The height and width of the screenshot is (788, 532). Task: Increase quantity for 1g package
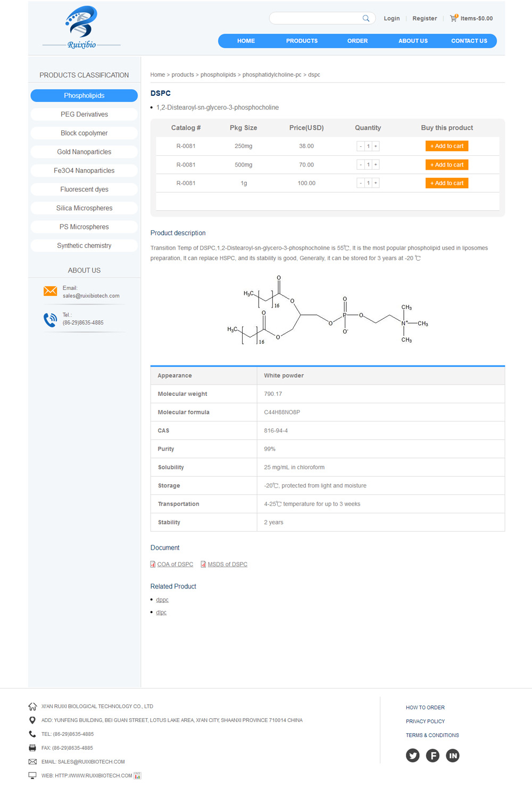376,183
